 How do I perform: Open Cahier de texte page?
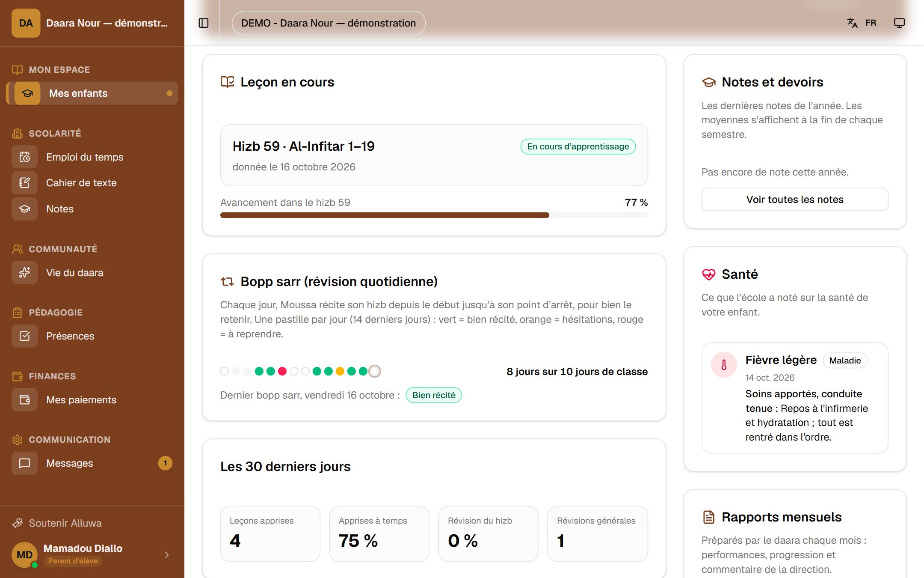tap(92, 183)
